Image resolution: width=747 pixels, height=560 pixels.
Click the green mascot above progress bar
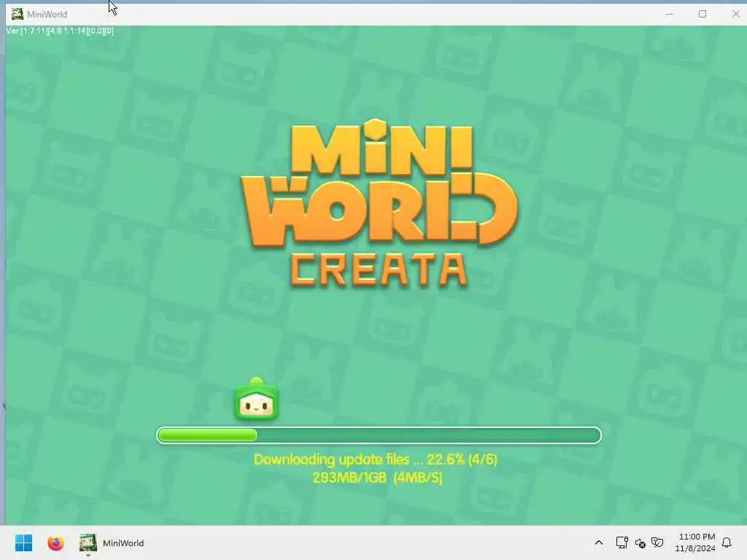(x=256, y=399)
